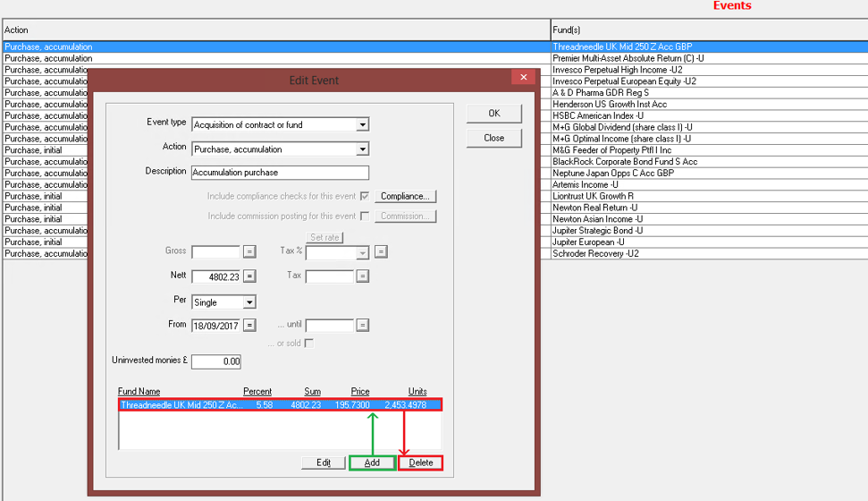The image size is (868, 501).
Task: Click the OK button
Action: [x=493, y=114]
